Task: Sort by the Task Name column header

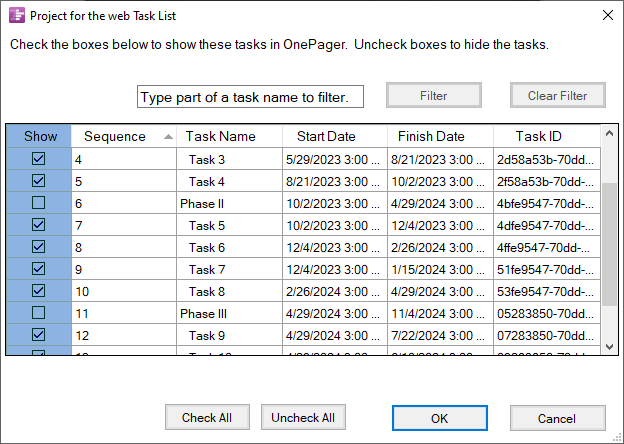Action: pos(229,136)
